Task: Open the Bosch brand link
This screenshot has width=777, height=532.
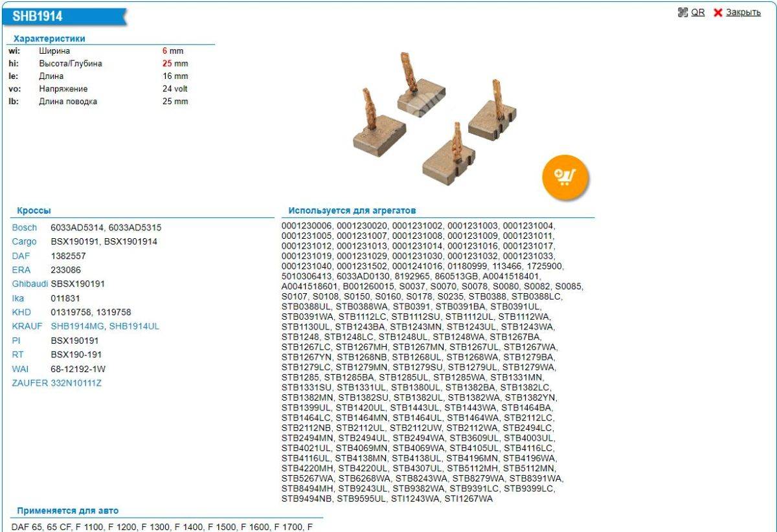Action: [x=25, y=228]
